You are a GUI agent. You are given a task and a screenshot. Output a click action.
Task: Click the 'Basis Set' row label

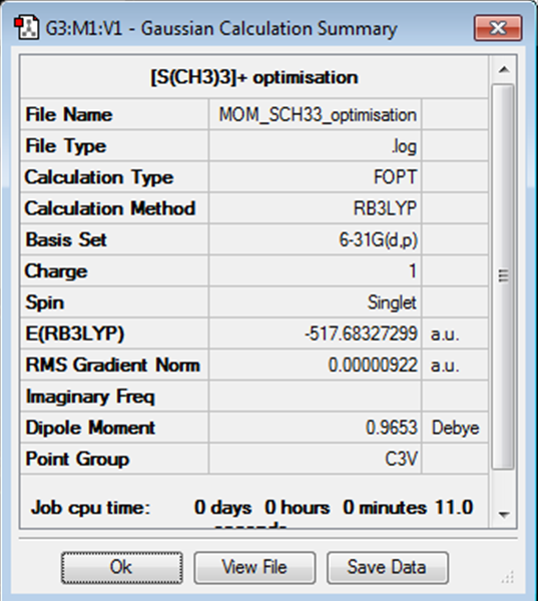pos(66,240)
